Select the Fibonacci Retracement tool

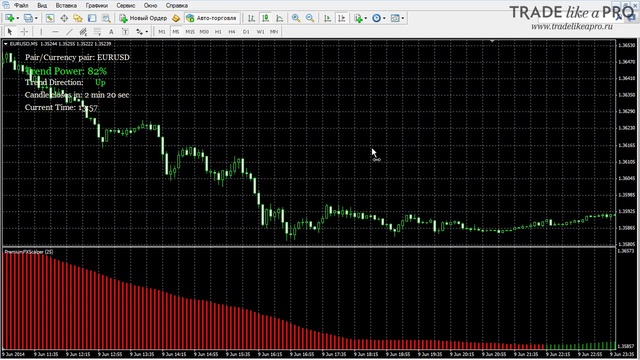pyautogui.click(x=97, y=31)
